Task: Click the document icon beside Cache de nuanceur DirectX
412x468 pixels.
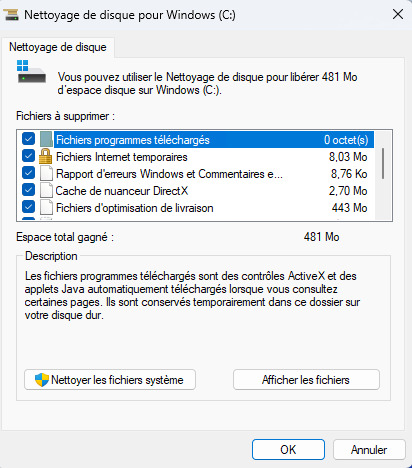Action: [x=46, y=190]
